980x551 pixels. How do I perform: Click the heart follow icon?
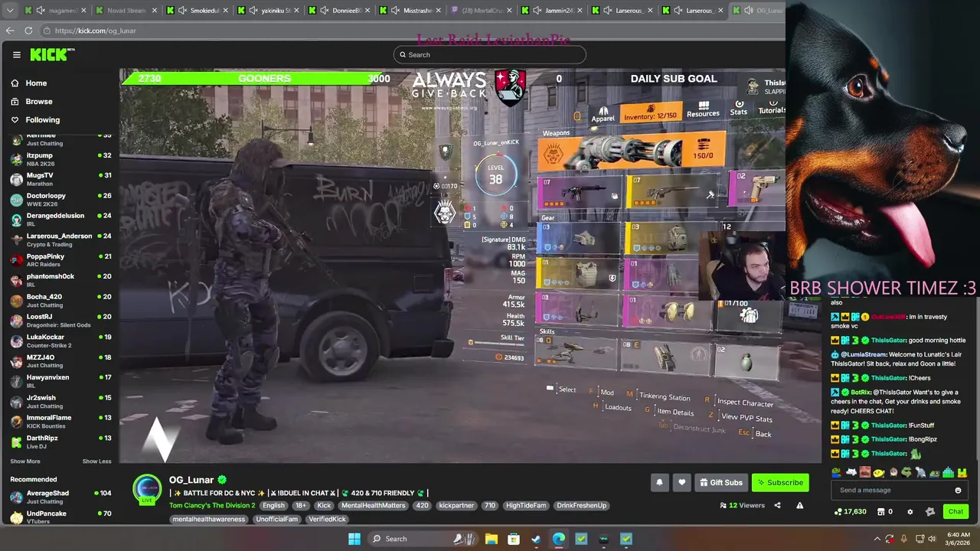[x=681, y=482]
